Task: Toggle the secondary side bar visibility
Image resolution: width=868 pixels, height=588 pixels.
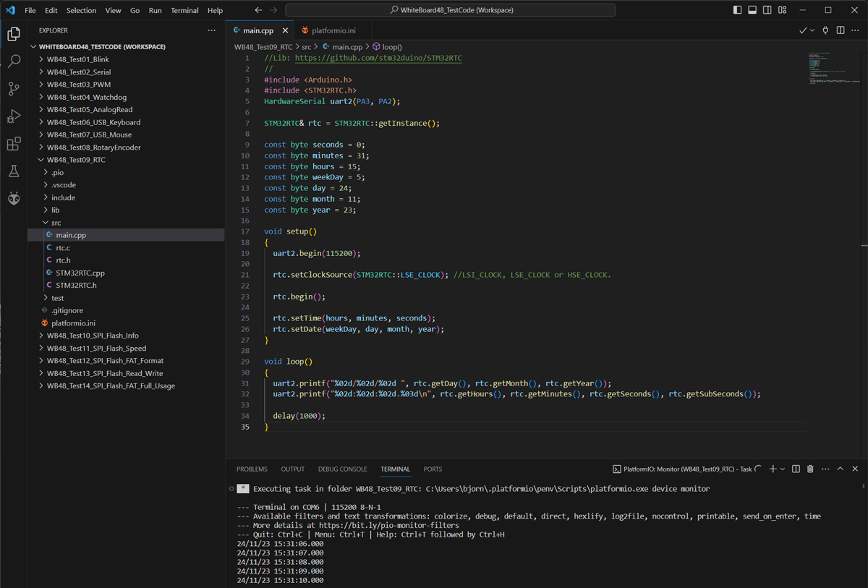Action: [768, 10]
